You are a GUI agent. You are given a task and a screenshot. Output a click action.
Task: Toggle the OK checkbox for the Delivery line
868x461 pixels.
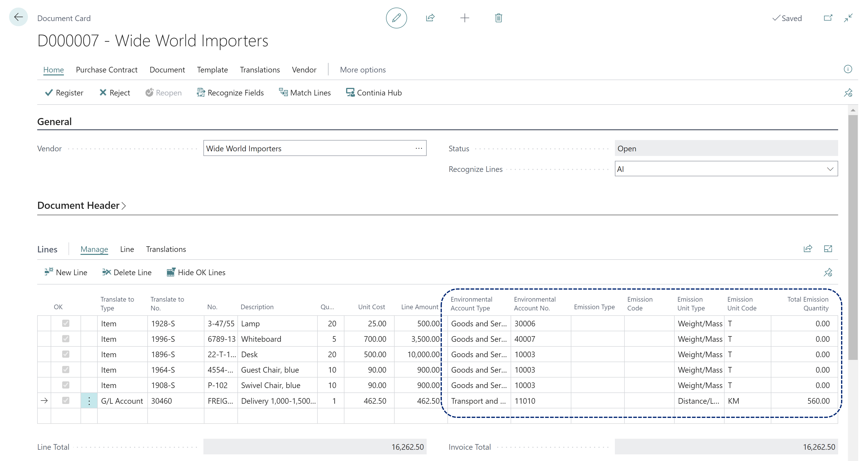coord(66,400)
